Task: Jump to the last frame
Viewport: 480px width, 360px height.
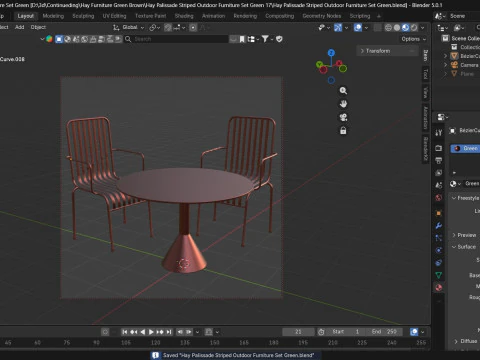Action: click(x=169, y=332)
